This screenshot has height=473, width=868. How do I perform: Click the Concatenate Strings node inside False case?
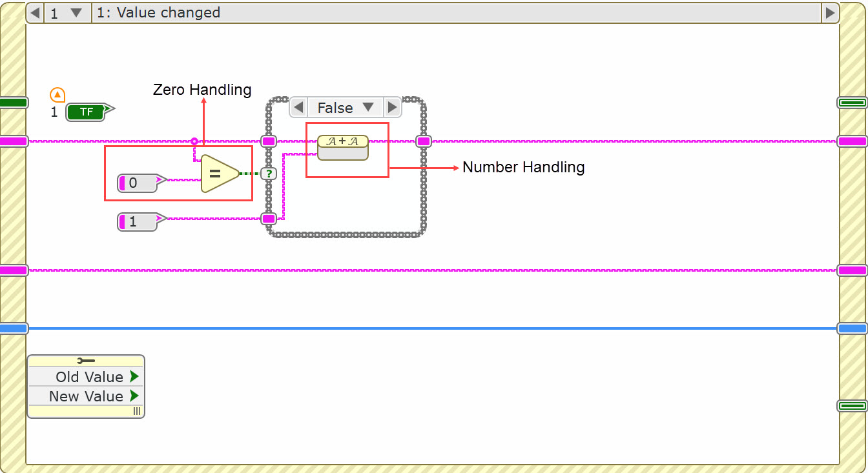[x=342, y=146]
